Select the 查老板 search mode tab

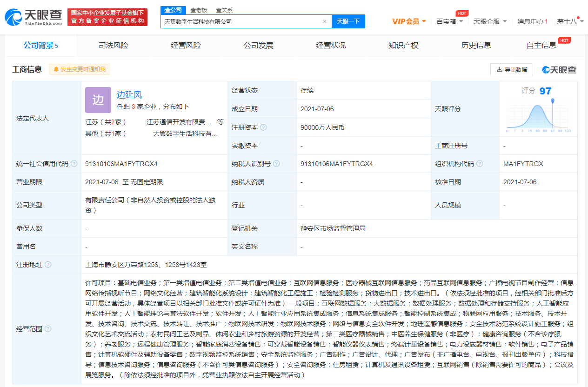click(x=199, y=10)
